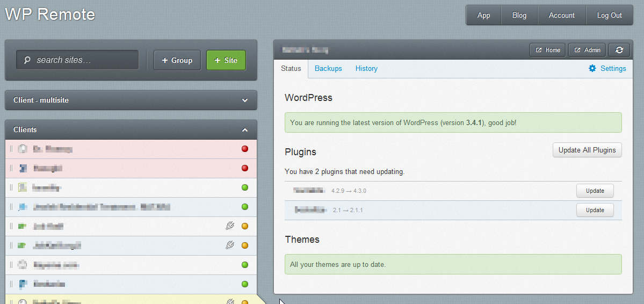Update the plugin going to 4.3.0
The height and width of the screenshot is (304, 644).
point(595,191)
